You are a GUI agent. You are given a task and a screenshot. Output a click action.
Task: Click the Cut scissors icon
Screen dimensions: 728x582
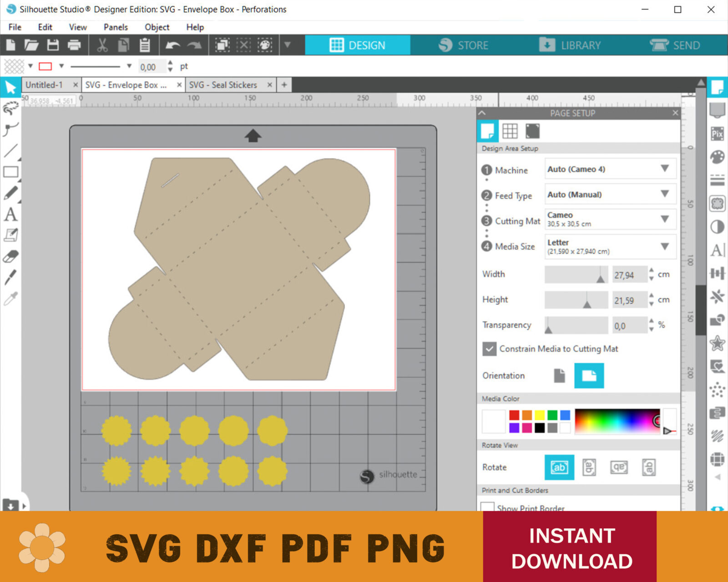102,45
